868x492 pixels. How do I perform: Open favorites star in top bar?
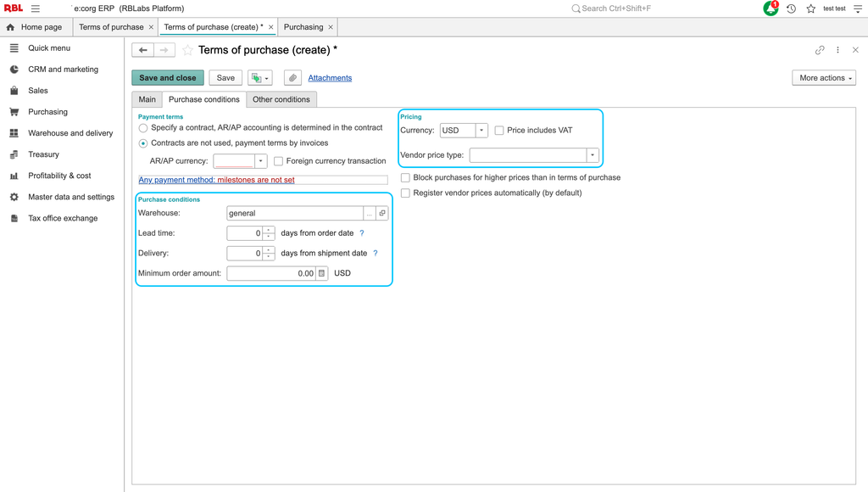pyautogui.click(x=811, y=8)
